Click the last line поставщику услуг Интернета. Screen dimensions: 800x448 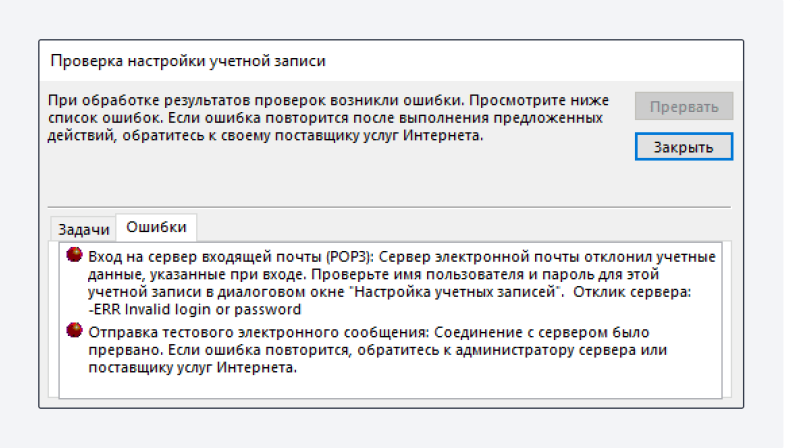click(192, 367)
